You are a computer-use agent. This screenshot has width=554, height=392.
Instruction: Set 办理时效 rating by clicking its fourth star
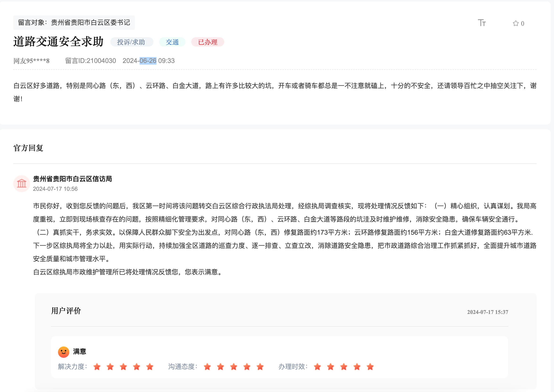pyautogui.click(x=357, y=367)
